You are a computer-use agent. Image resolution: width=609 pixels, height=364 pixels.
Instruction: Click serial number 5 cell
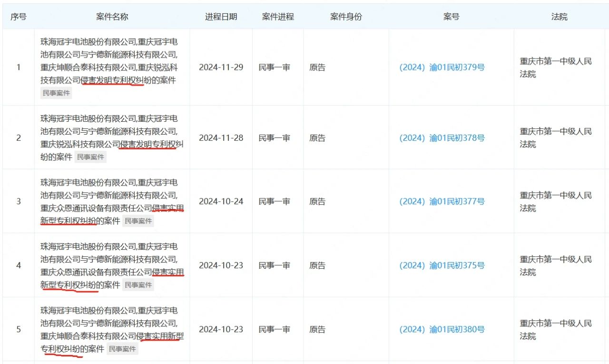(x=19, y=329)
